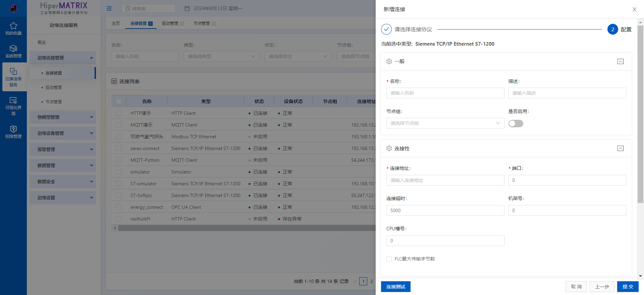
Task: Close the 节点管理 tab with its X
Action: pos(214,23)
